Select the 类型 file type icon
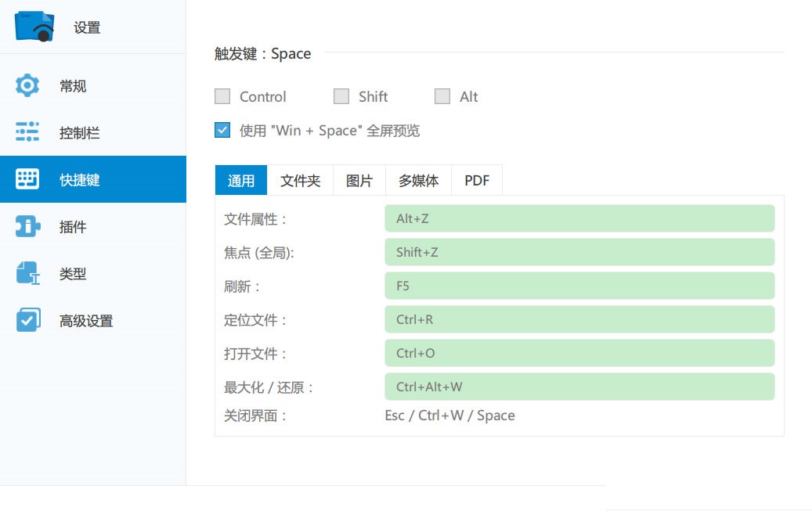 pyautogui.click(x=27, y=274)
